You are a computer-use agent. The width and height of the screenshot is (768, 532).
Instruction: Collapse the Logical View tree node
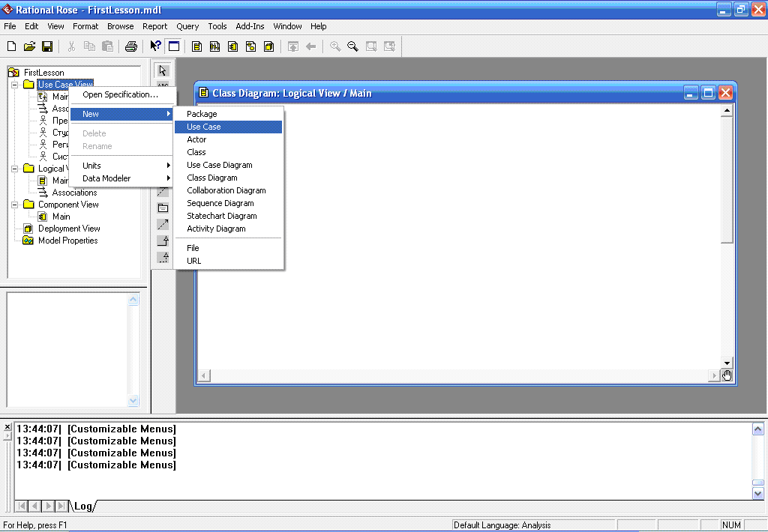click(15, 169)
